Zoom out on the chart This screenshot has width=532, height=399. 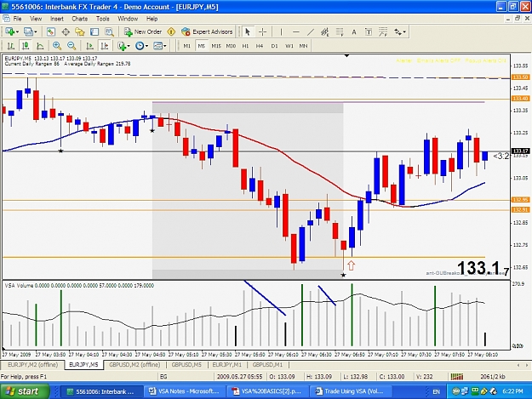[72, 46]
